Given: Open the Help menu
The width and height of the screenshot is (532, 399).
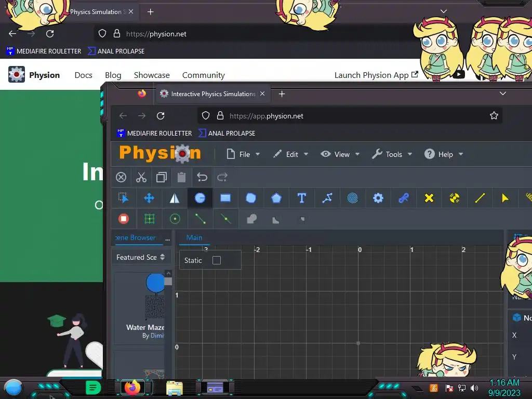Looking at the screenshot, I should (x=444, y=154).
